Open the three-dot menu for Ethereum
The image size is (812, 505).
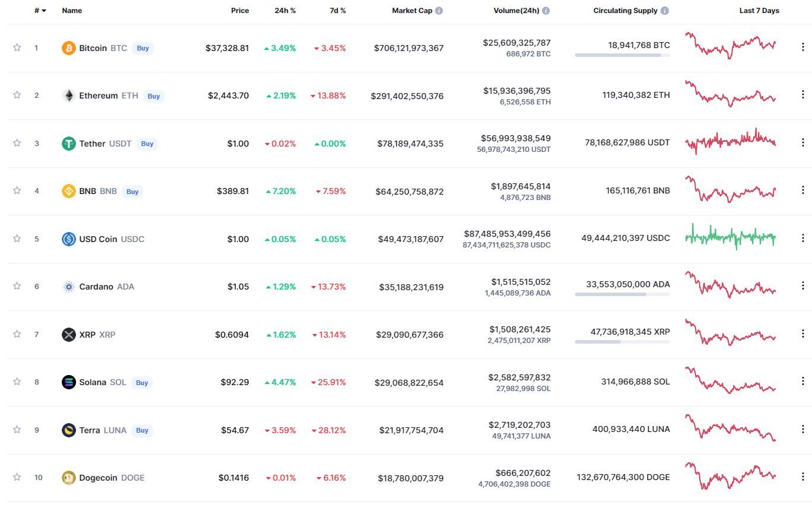point(802,94)
